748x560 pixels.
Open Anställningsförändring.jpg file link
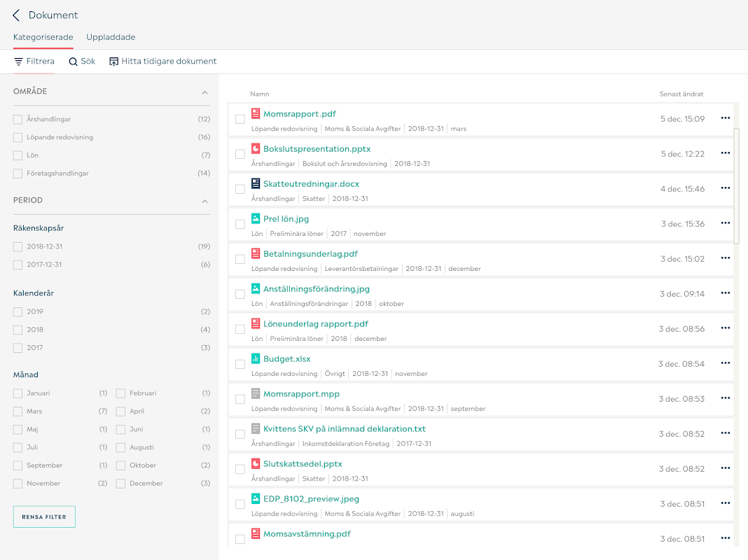pos(317,289)
